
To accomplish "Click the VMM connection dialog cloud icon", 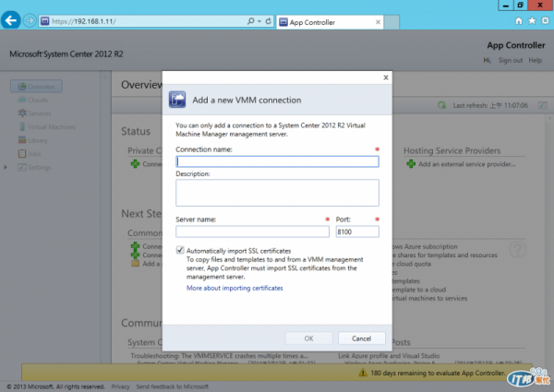I will coord(177,100).
